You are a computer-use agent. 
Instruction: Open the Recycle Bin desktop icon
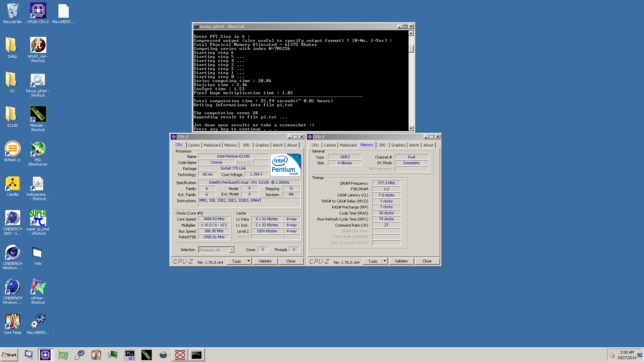pos(12,13)
